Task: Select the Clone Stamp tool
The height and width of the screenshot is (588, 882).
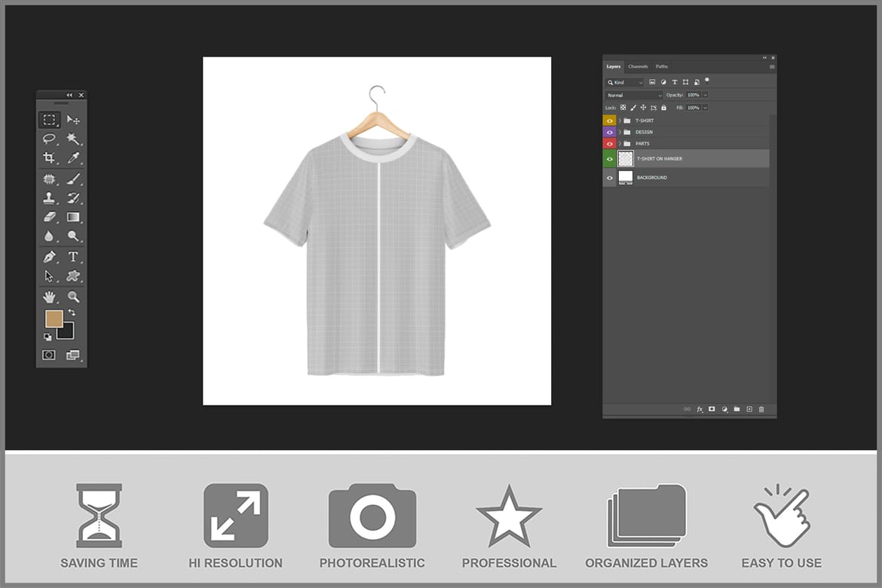Action: 50,198
